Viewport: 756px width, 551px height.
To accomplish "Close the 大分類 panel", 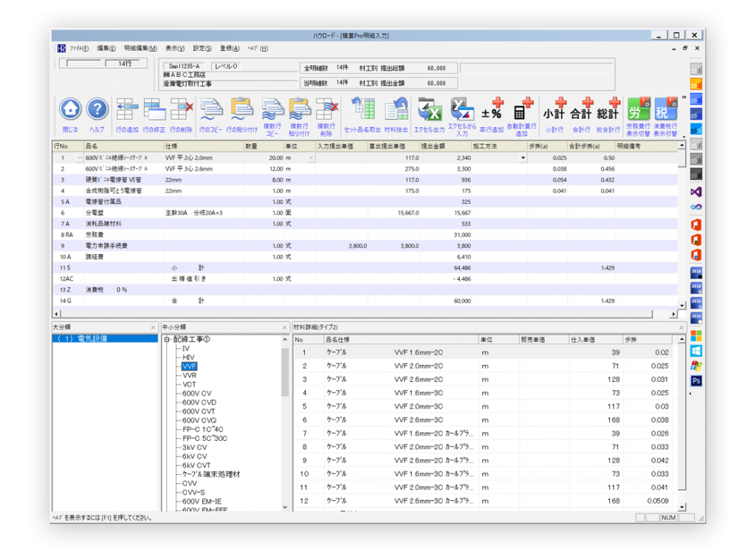I will click(153, 327).
